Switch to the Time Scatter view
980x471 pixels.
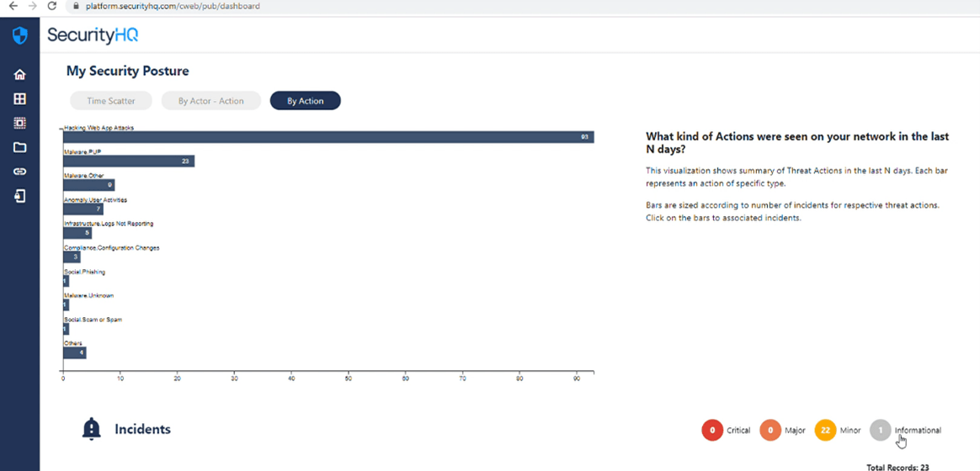[x=110, y=101]
